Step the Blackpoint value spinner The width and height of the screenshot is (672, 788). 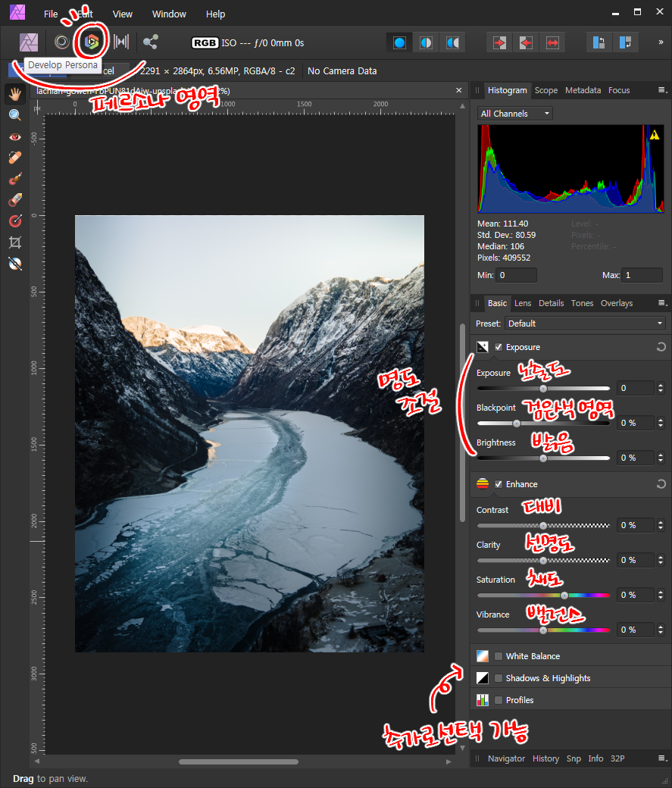click(x=661, y=423)
